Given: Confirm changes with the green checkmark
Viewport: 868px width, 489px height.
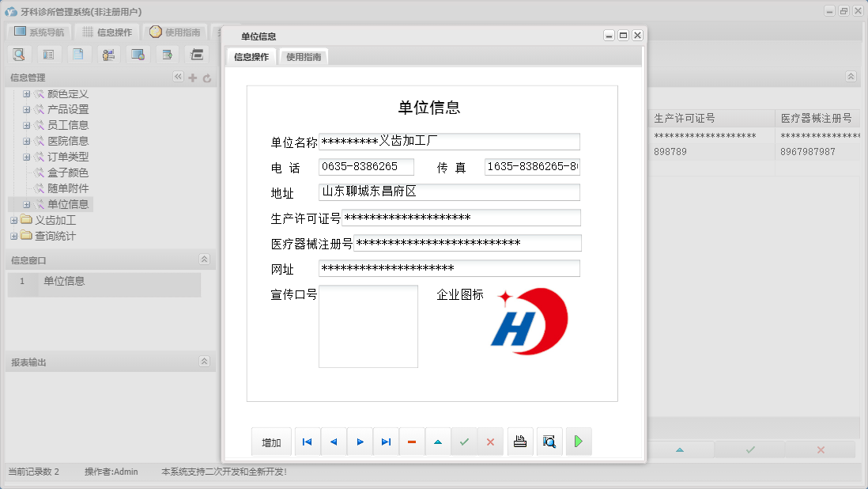Looking at the screenshot, I should pos(465,442).
